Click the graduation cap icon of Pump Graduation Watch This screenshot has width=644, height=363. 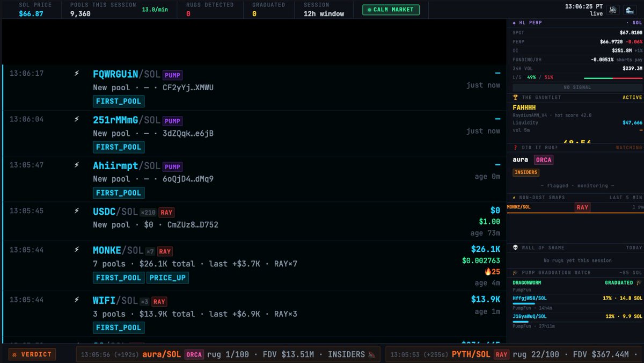tap(515, 273)
